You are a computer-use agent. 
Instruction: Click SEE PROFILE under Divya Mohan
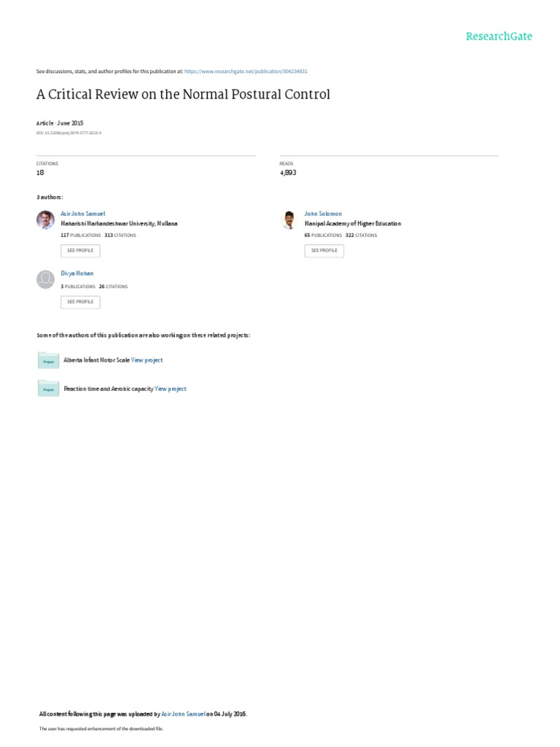80,302
